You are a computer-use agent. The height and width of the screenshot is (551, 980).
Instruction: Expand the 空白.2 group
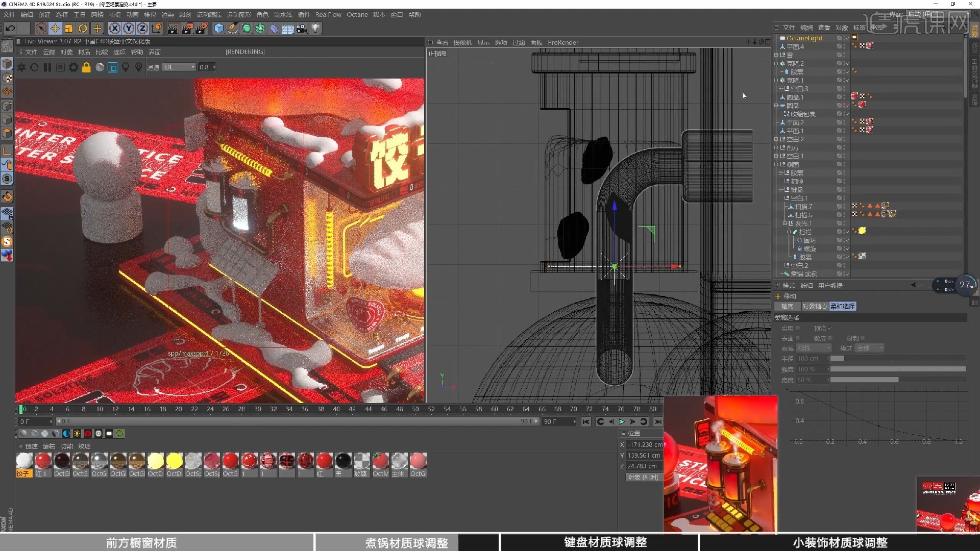click(x=776, y=139)
